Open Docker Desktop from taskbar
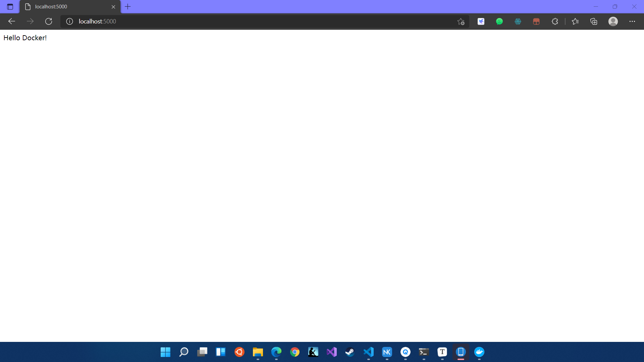This screenshot has height=362, width=644. pyautogui.click(x=479, y=352)
